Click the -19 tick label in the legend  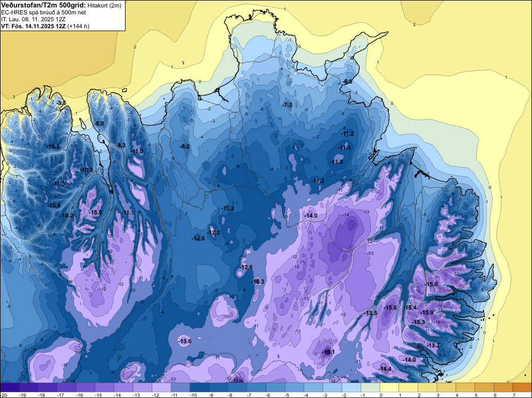[23, 395]
